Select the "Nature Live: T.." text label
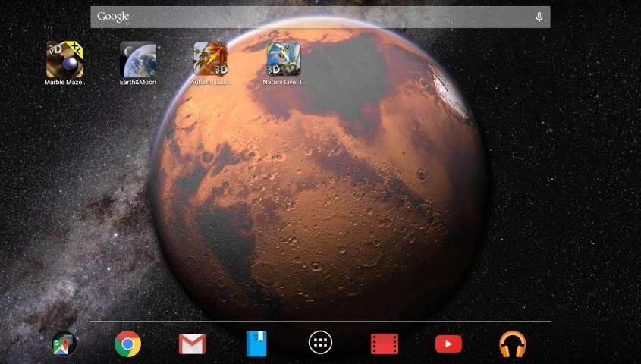Screen dimensions: 641x364 point(284,82)
